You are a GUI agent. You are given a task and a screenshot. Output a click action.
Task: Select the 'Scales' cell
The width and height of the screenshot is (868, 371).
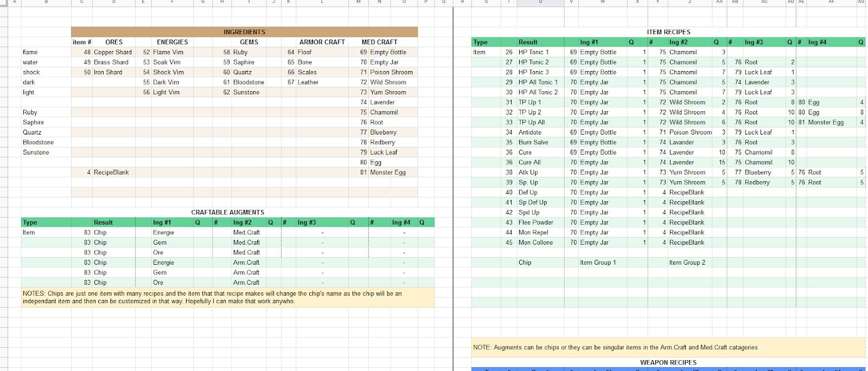pyautogui.click(x=323, y=72)
